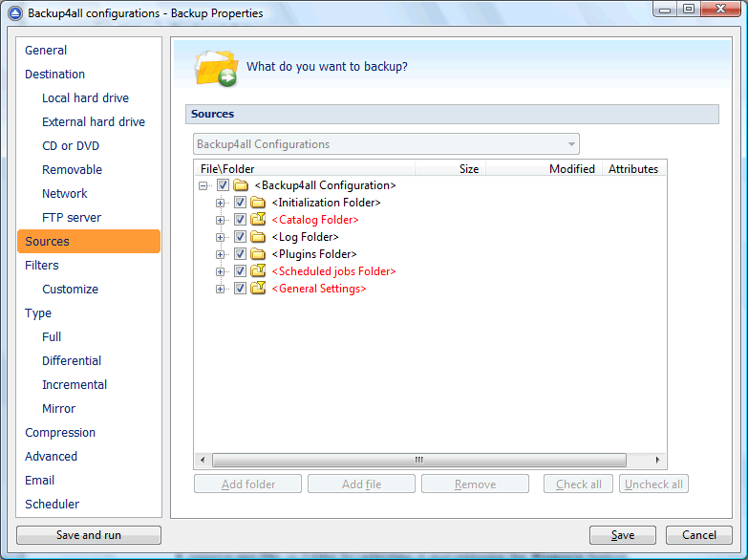Click the filtered Catalog Folder icon

(x=258, y=219)
